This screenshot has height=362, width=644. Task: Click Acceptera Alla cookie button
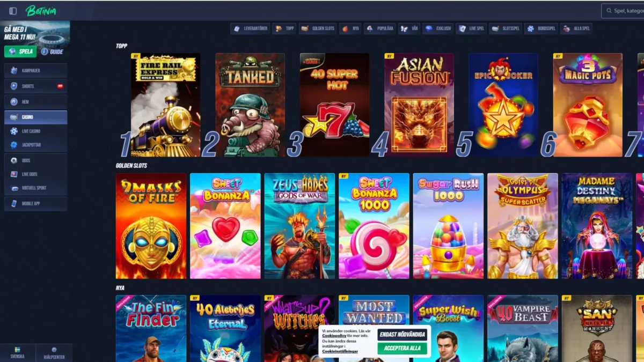(x=402, y=348)
